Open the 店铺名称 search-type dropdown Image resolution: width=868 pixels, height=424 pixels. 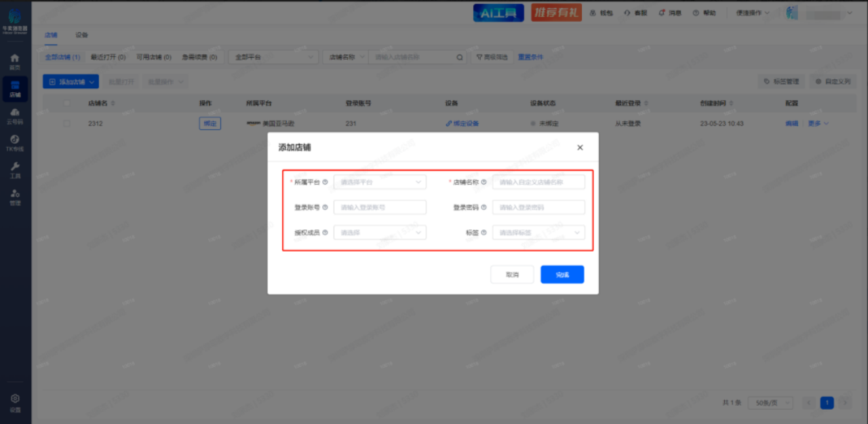click(x=346, y=58)
